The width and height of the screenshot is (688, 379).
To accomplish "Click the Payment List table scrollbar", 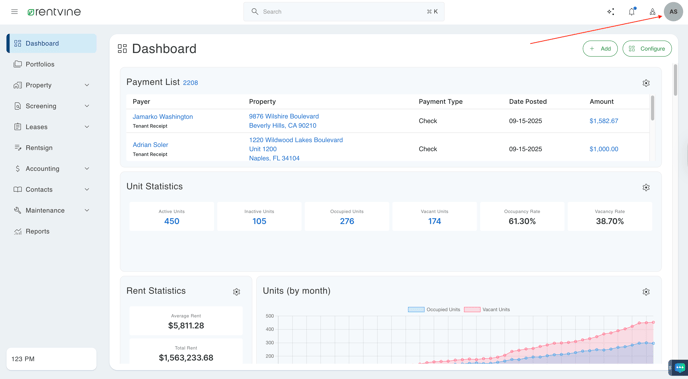I will 652,108.
